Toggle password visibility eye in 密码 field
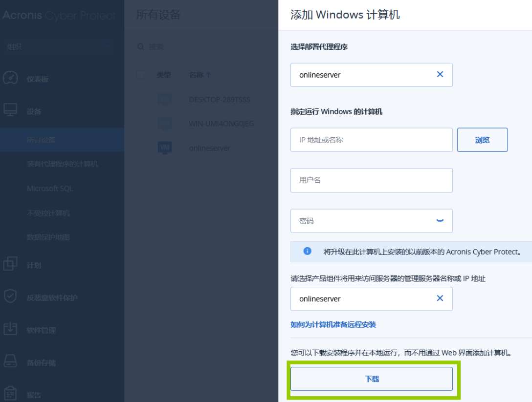The image size is (532, 402). [x=440, y=221]
